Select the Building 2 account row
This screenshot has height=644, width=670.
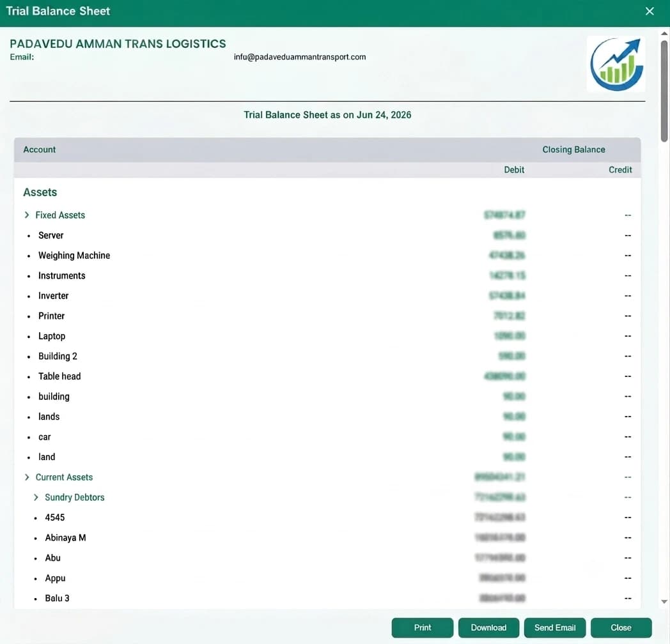click(x=327, y=356)
